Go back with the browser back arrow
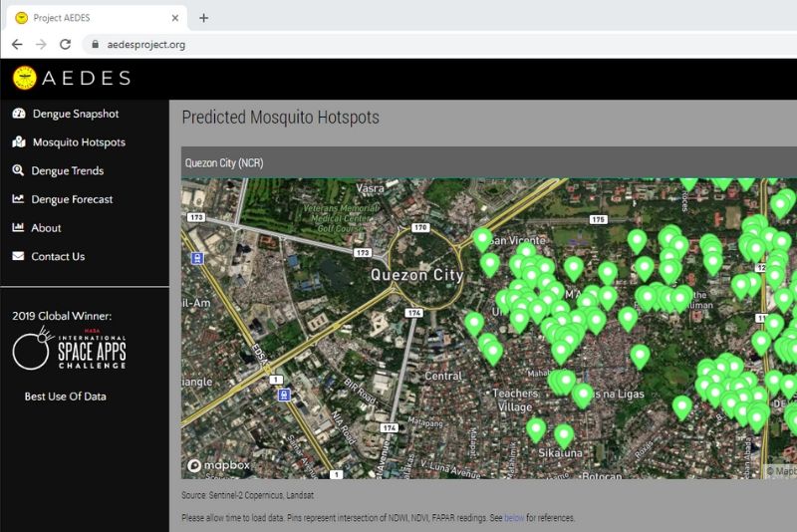 [17, 45]
